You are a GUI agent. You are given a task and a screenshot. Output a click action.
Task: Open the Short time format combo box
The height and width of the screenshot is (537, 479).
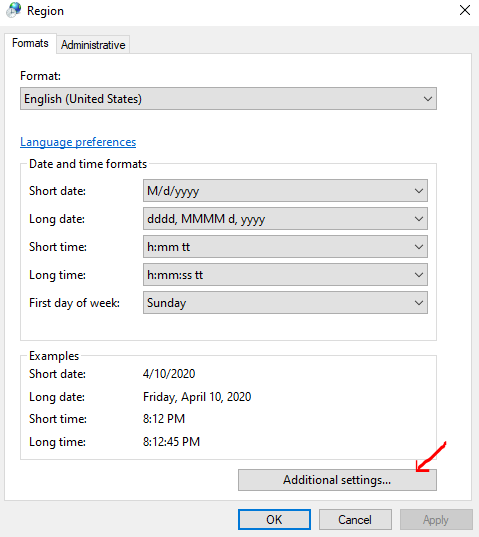(x=285, y=247)
